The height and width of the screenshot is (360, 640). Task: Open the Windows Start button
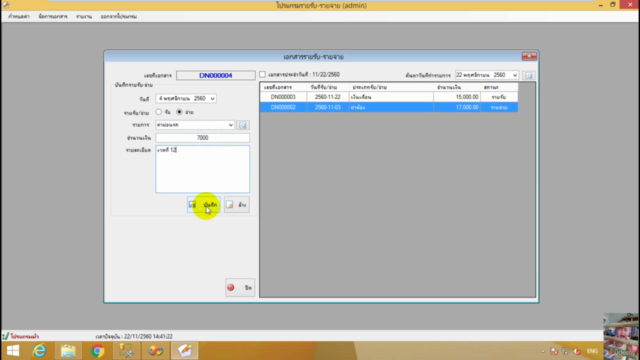click(x=13, y=351)
